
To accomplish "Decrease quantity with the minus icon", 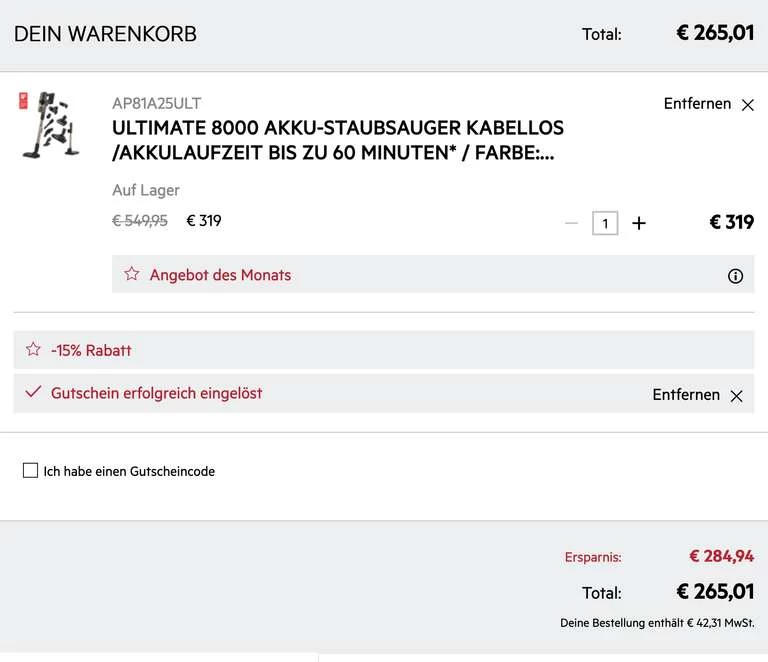I will click(571, 223).
